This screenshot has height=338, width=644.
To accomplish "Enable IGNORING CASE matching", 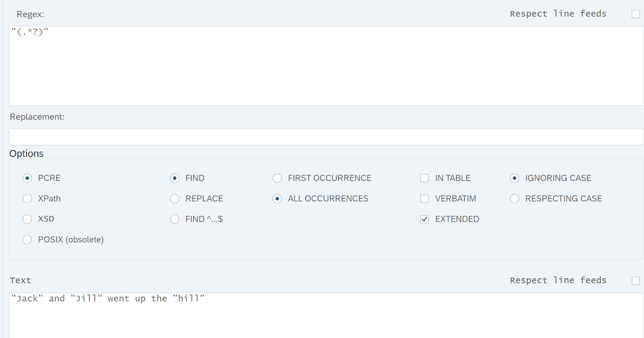I will coord(514,178).
